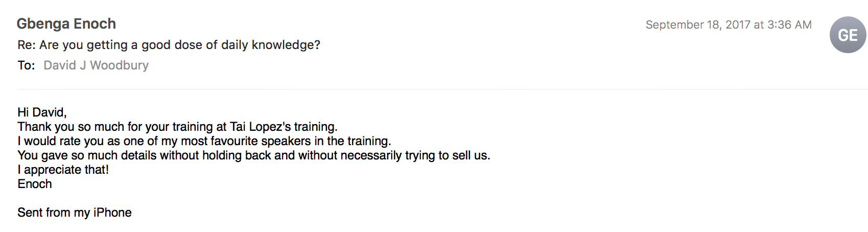Click the line starting "You gave so much details"
This screenshot has height=232, width=868.
[x=254, y=155]
